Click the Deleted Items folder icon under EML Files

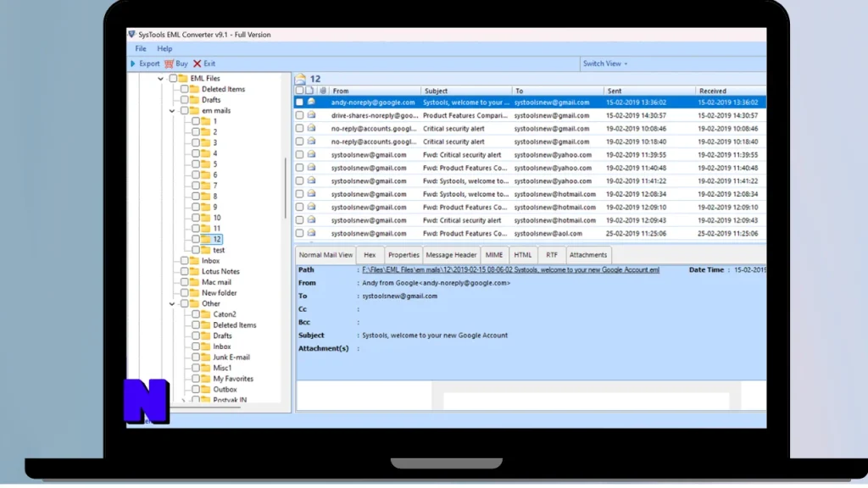coord(194,89)
